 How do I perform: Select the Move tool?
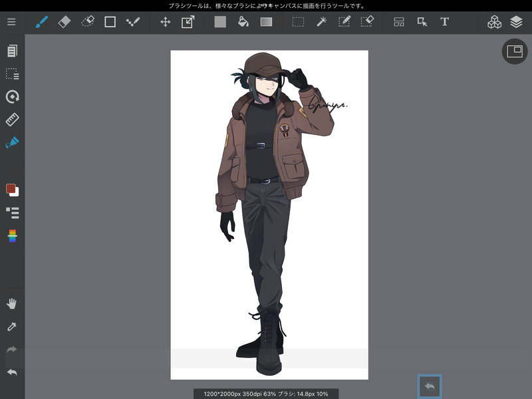click(x=165, y=22)
